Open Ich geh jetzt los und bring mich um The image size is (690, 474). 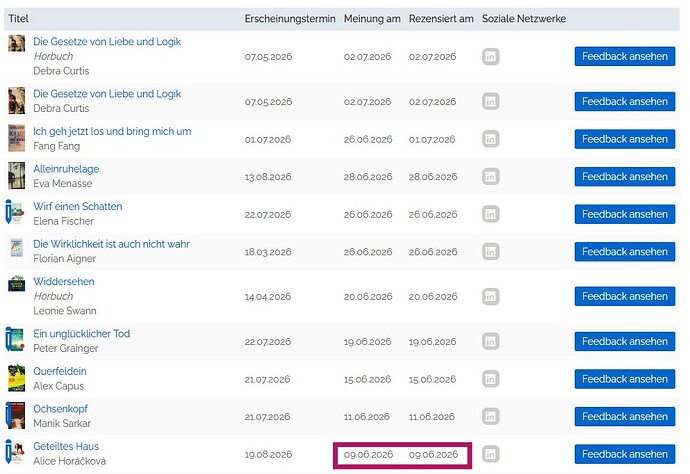point(112,131)
